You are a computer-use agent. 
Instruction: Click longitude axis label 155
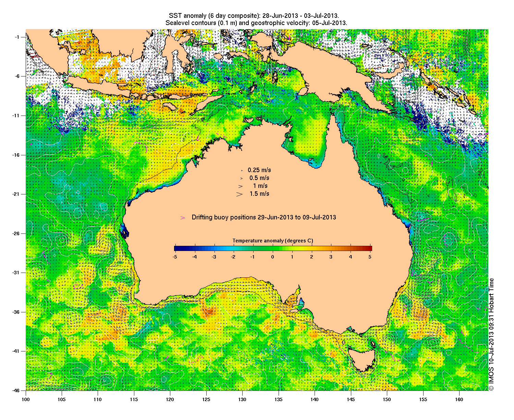pyautogui.click(x=423, y=399)
